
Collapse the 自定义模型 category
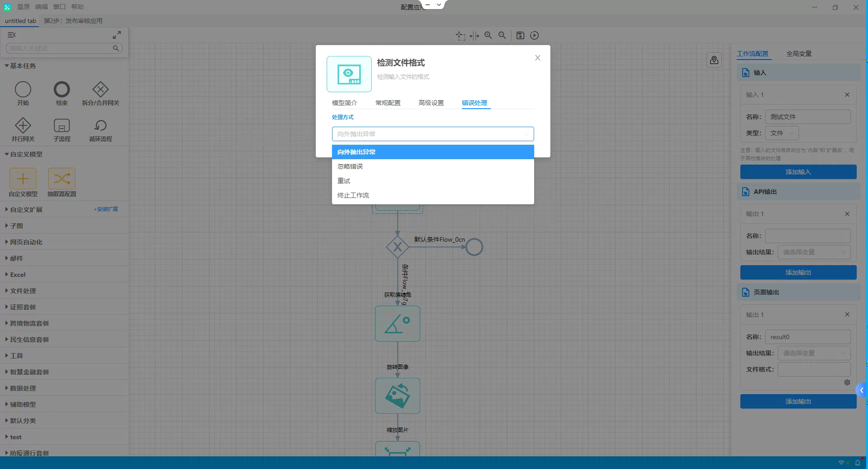pos(23,154)
